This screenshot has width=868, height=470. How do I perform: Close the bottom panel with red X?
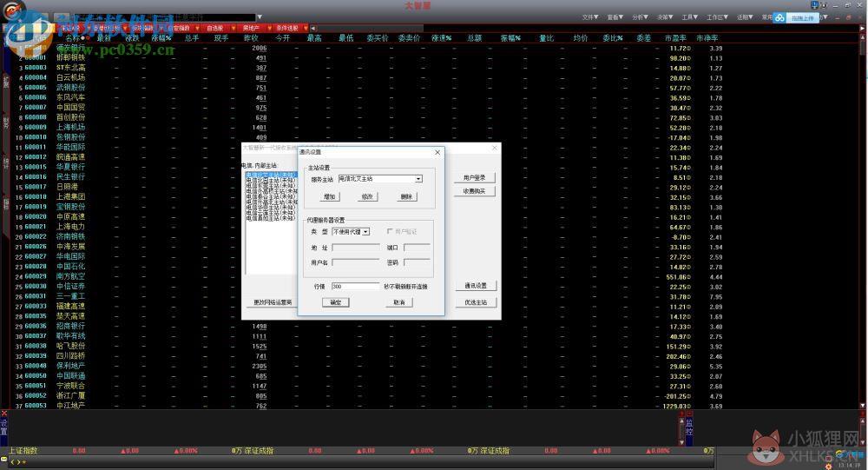coord(3,414)
